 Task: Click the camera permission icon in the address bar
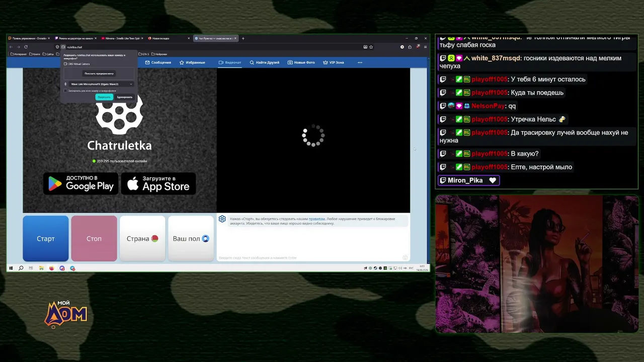pos(63,47)
